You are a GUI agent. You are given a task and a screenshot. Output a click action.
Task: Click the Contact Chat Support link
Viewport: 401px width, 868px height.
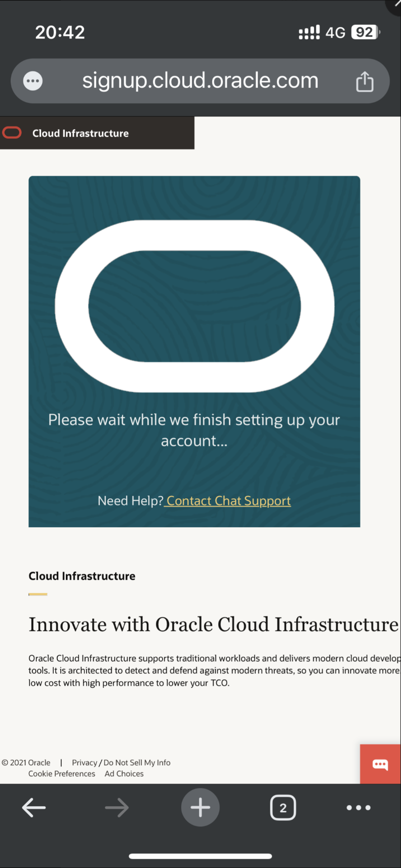228,501
